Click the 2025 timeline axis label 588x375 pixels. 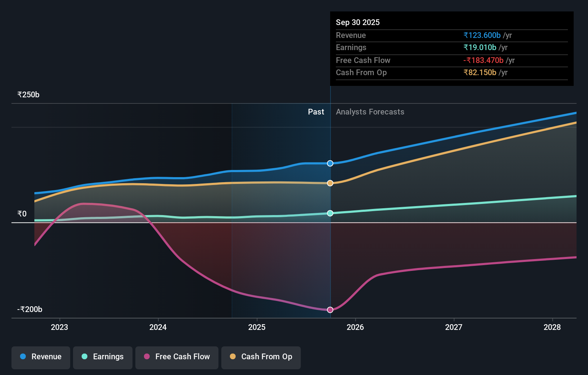pos(257,327)
